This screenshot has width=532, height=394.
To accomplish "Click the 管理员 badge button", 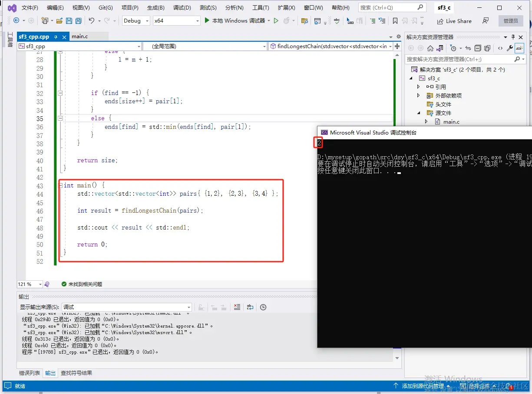I will [x=511, y=21].
